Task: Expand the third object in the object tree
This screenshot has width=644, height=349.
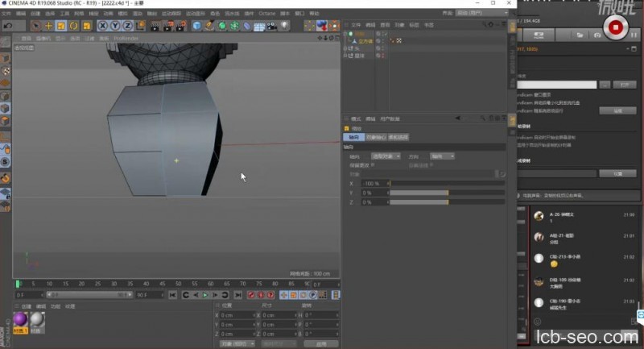Action: (345, 48)
